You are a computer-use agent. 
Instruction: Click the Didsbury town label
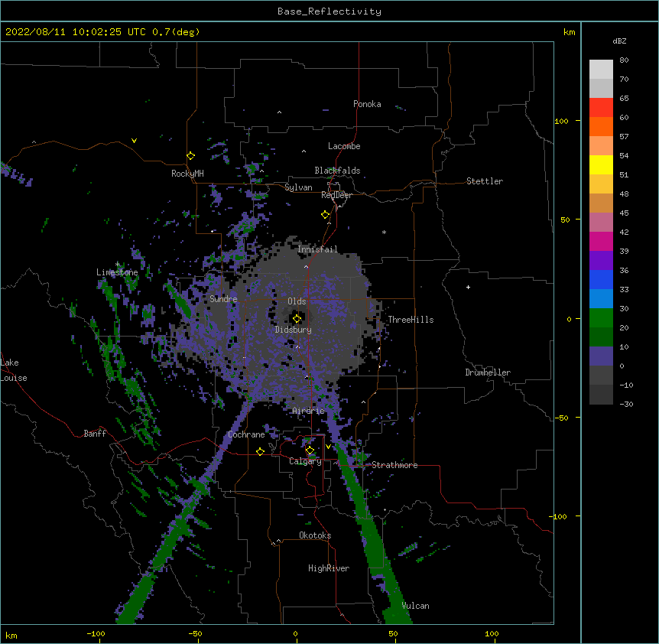(x=294, y=330)
